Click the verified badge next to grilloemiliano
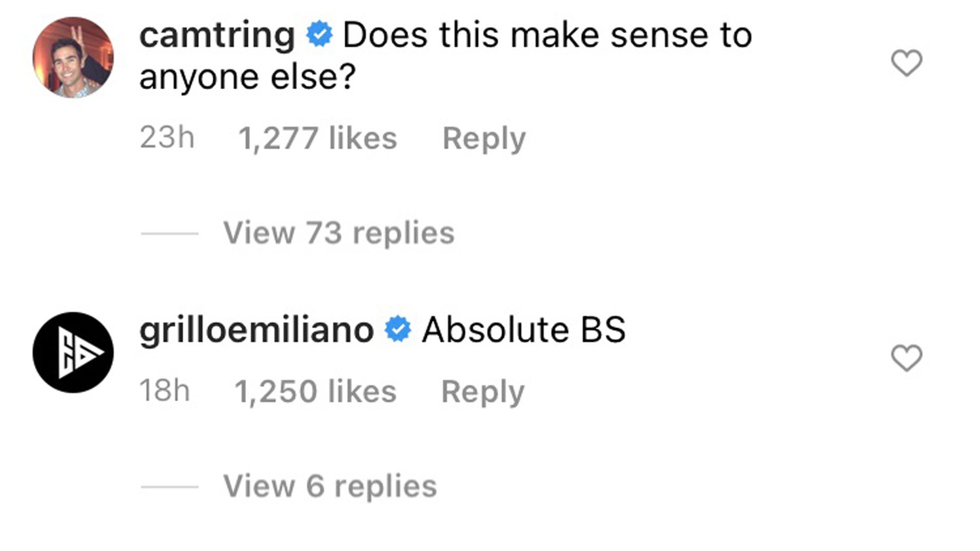980x551 pixels. click(398, 329)
